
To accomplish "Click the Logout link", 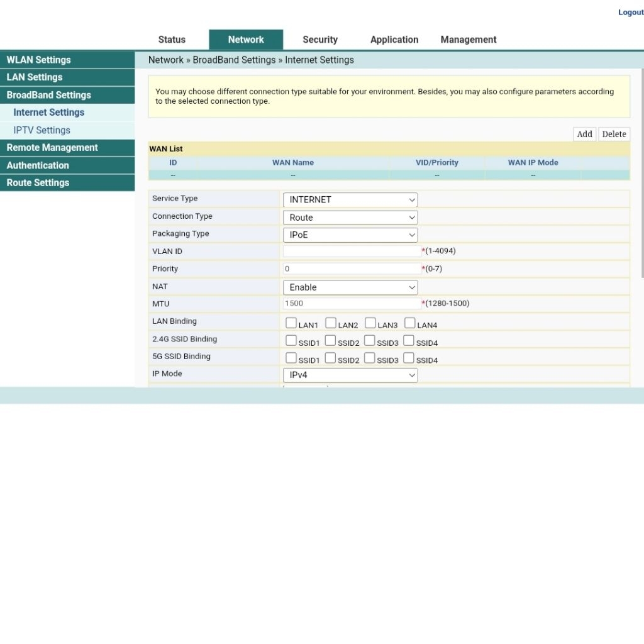I will (631, 13).
